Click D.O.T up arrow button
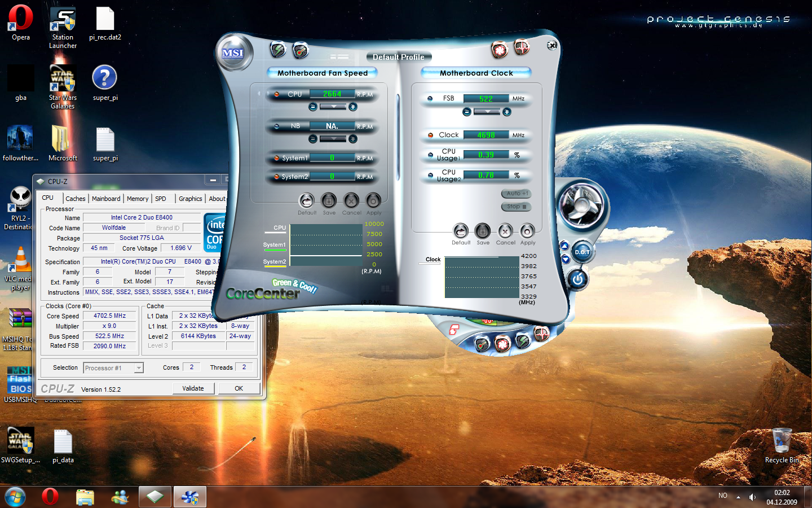812x508 pixels. (x=564, y=246)
